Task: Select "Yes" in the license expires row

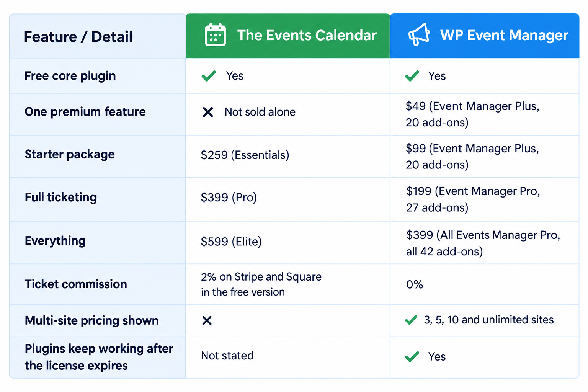Action: coord(437,357)
